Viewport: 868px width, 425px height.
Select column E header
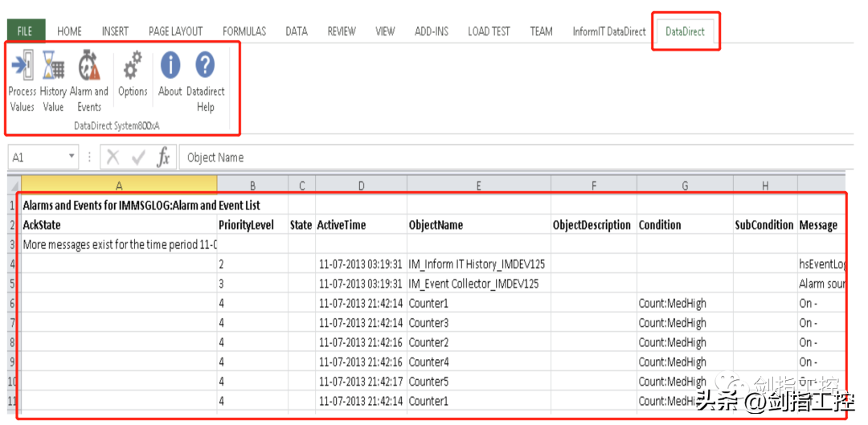(x=479, y=186)
